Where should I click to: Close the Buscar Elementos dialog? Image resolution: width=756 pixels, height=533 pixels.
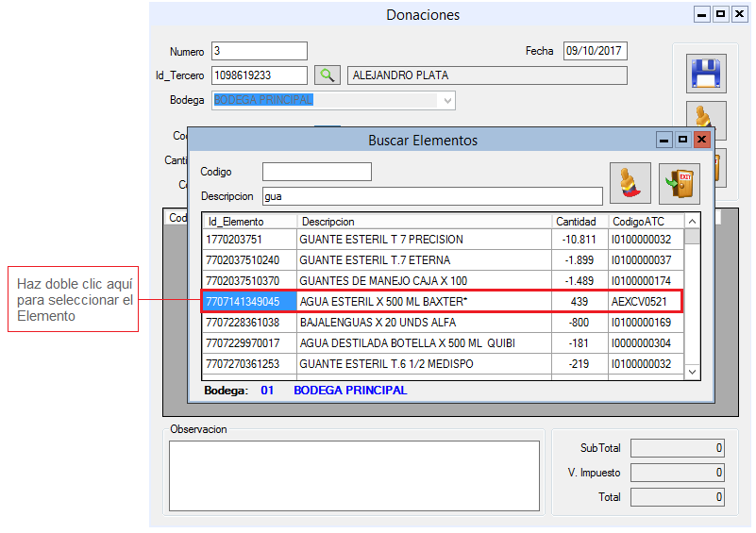click(701, 140)
